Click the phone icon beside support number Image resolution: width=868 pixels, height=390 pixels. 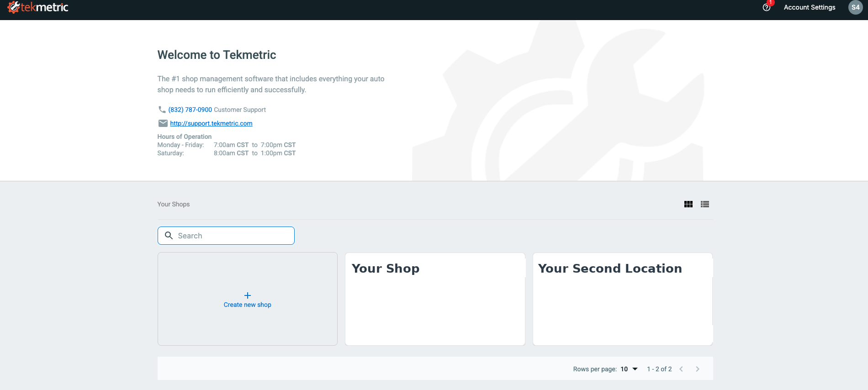162,110
